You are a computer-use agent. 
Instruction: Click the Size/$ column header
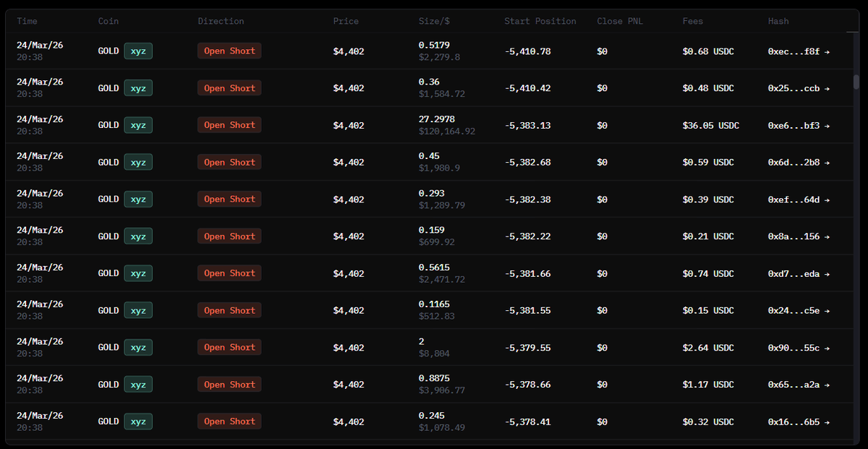click(434, 22)
